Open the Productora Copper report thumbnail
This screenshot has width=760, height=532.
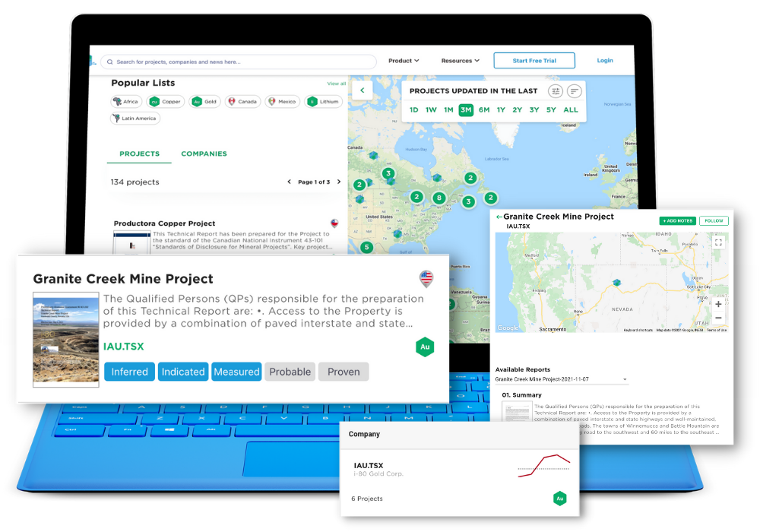(x=131, y=242)
